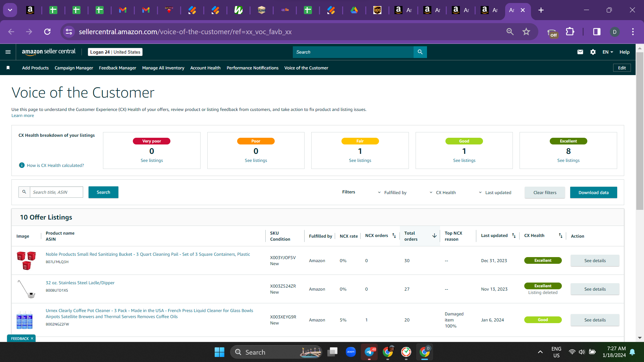Open the messages envelope icon
Screen dimensions: 644x362
tap(580, 52)
